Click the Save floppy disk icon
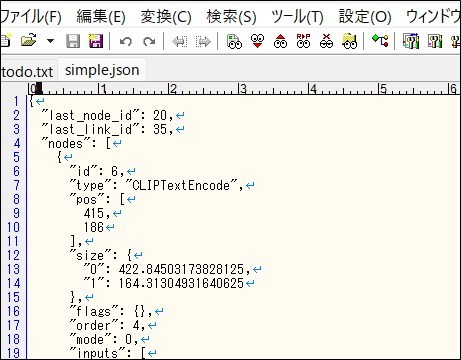This screenshot has width=461, height=360. point(73,41)
